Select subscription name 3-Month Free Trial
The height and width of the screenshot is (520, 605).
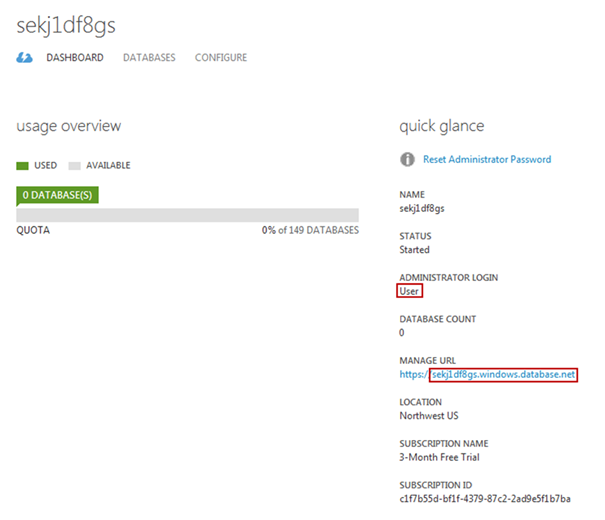pos(439,457)
